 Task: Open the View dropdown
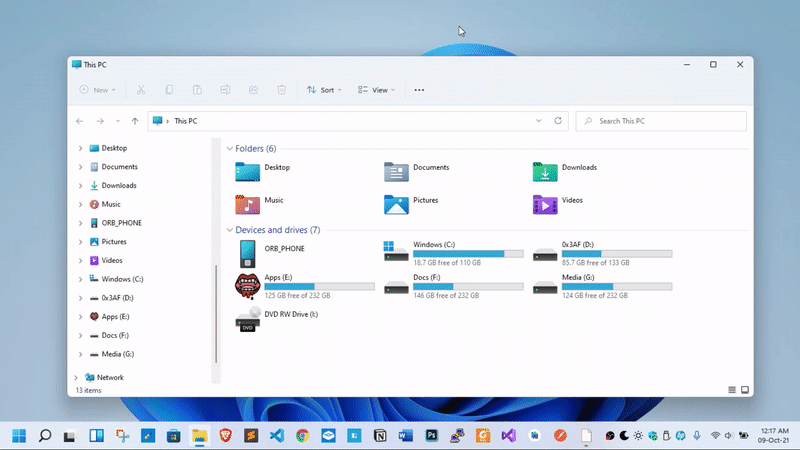coord(377,90)
